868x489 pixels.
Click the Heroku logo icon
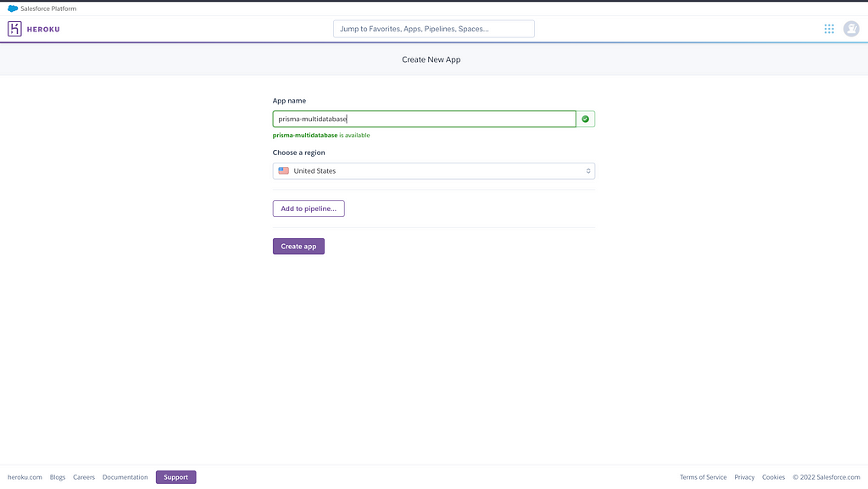click(14, 29)
